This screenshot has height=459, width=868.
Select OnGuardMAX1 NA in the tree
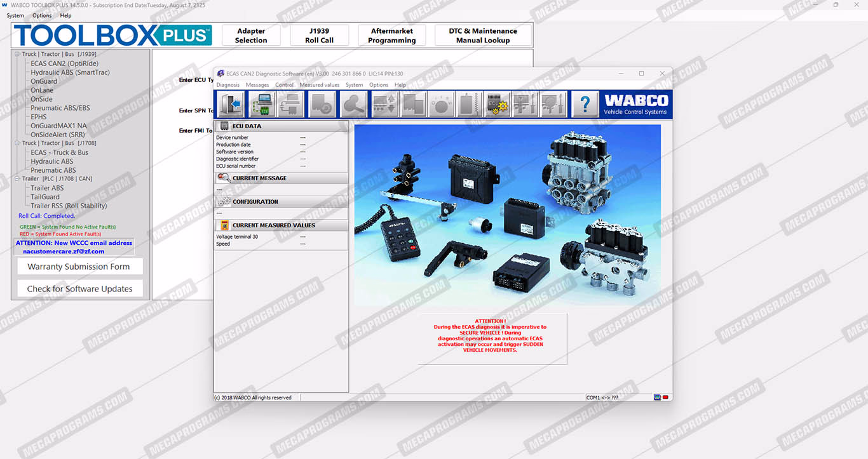58,126
